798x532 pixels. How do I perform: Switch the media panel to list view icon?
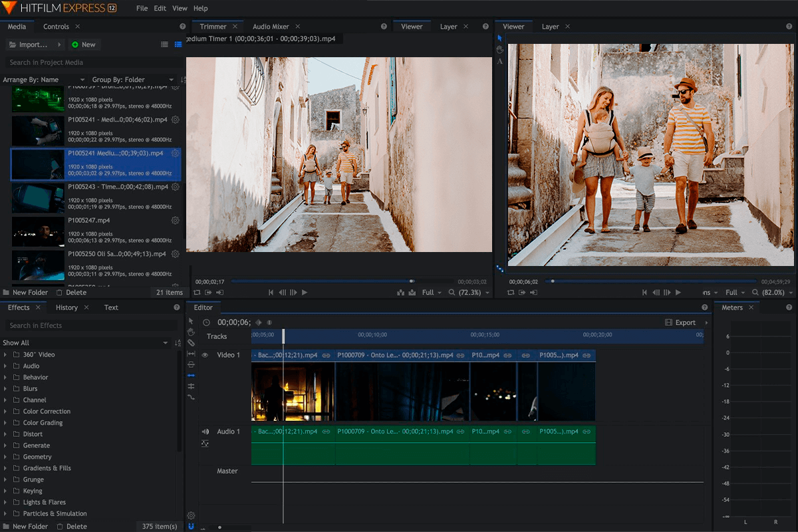pyautogui.click(x=165, y=45)
